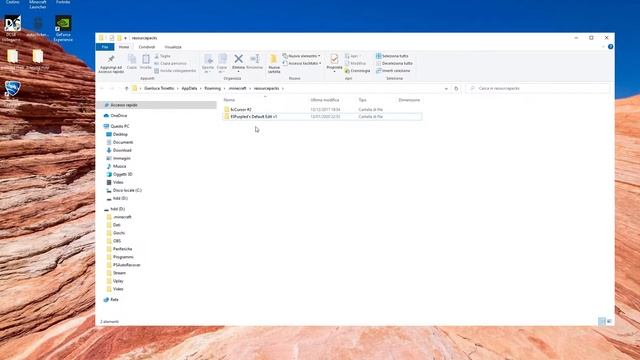This screenshot has height=360, width=640.
Task: Click .minecraft in the address bar
Action: click(x=238, y=89)
